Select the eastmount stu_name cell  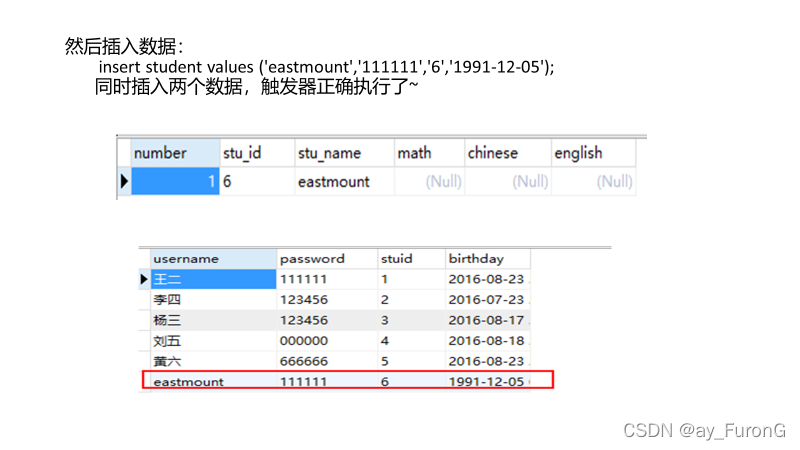pos(344,181)
